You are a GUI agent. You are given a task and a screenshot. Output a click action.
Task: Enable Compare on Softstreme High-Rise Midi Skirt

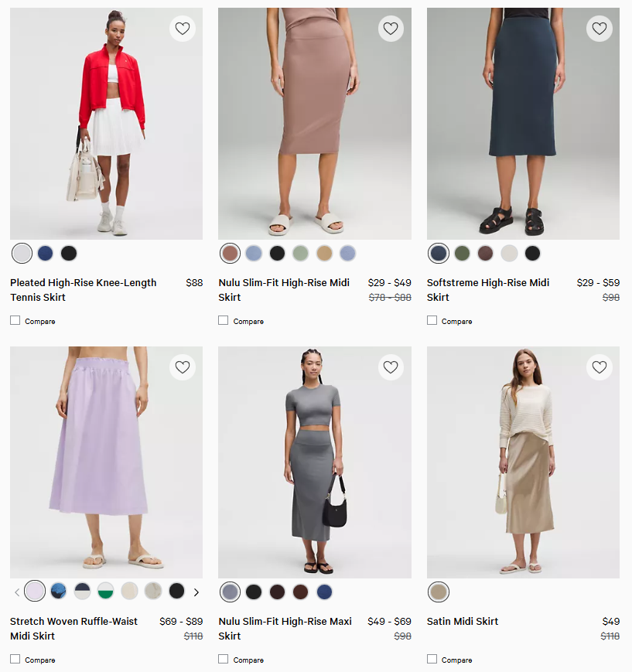pos(432,320)
